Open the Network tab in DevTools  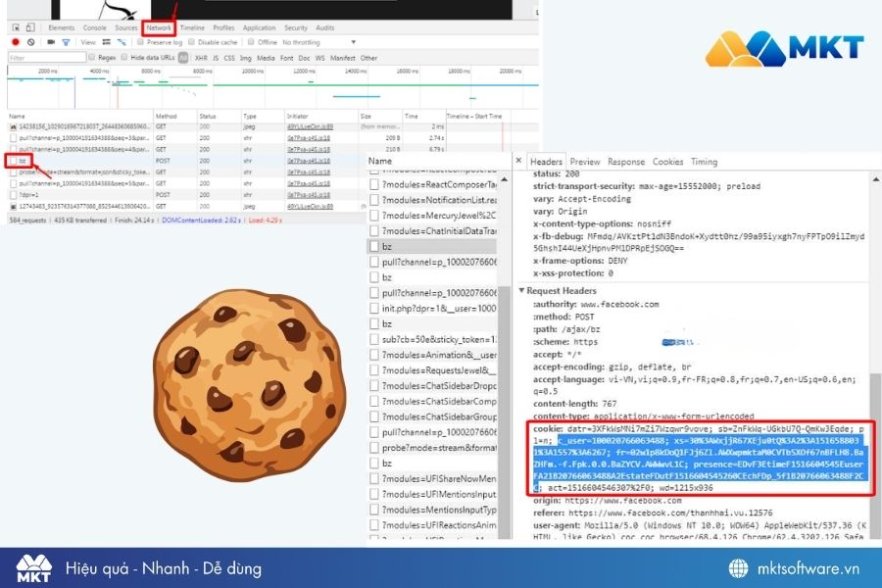coord(158,28)
